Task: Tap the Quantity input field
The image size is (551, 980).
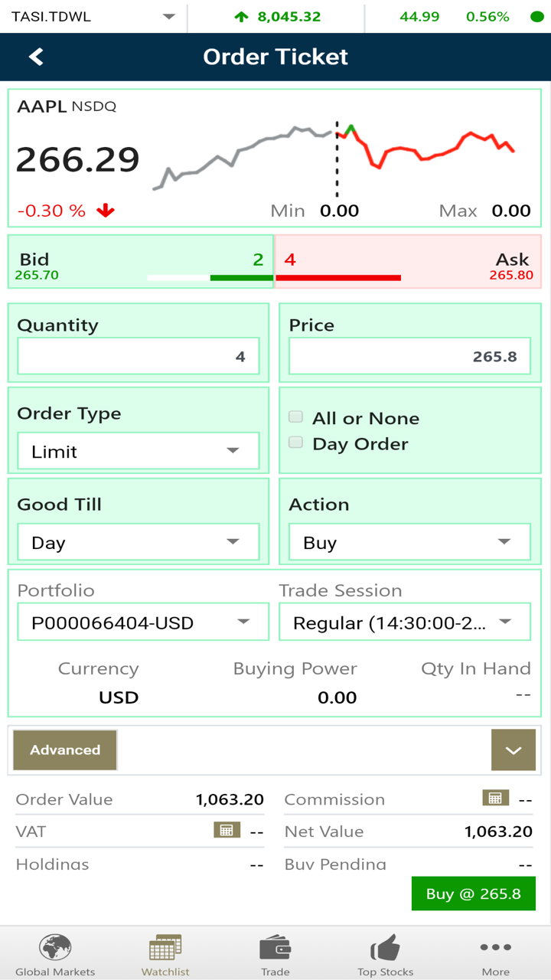Action: (138, 357)
